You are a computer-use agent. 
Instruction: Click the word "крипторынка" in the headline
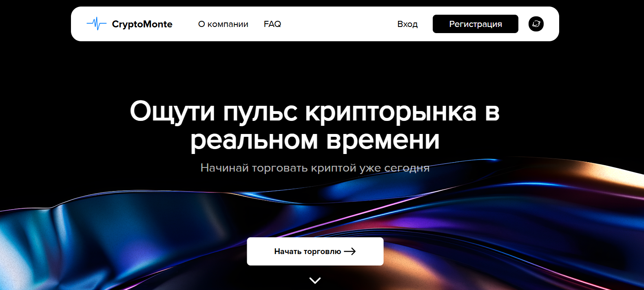[391, 112]
